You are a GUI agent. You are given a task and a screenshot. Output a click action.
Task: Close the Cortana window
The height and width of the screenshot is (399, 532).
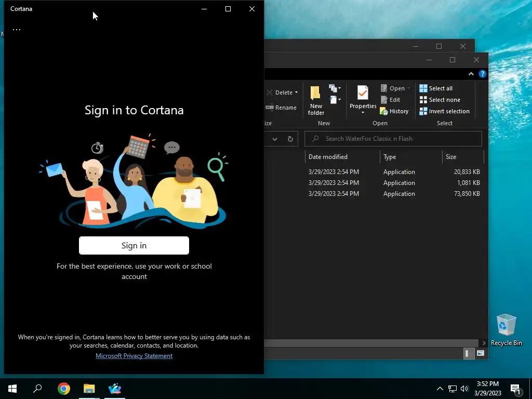tap(252, 9)
